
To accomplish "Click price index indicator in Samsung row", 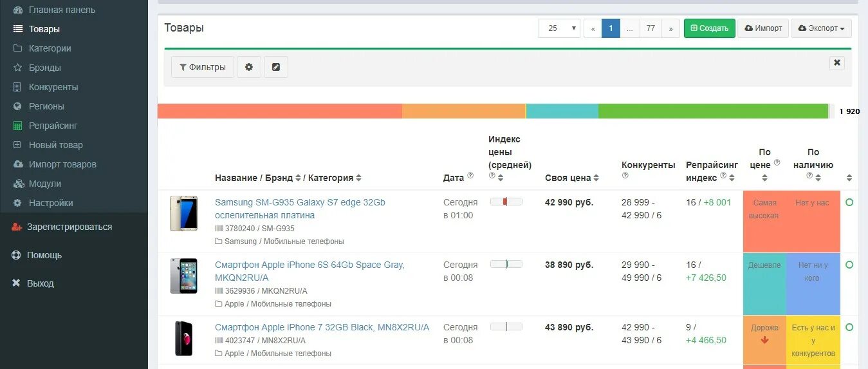I will click(506, 202).
